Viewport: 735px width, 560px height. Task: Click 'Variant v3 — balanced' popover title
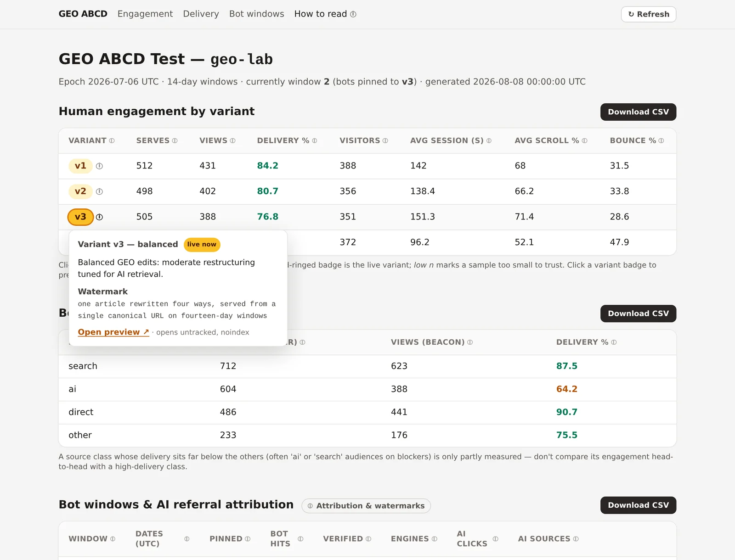128,244
